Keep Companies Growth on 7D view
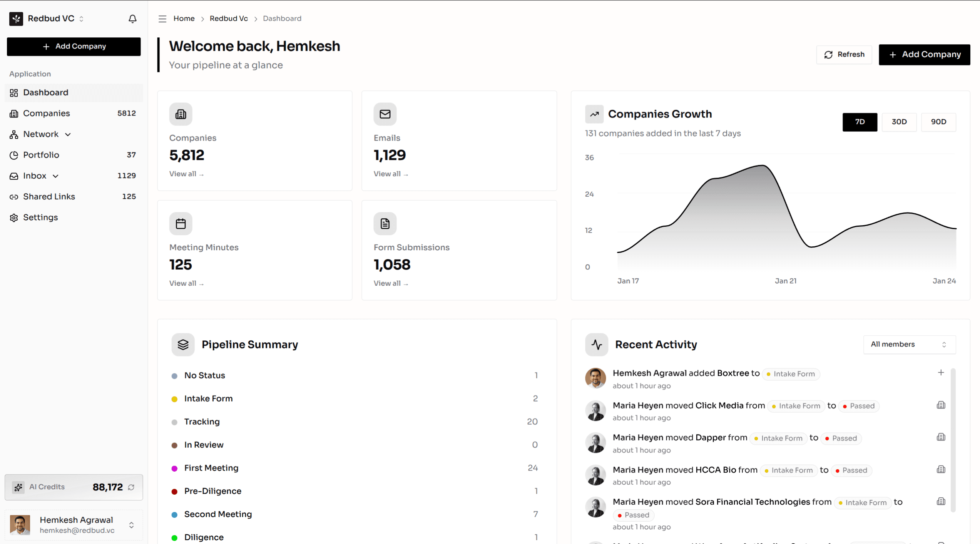This screenshot has height=544, width=980. (860, 122)
